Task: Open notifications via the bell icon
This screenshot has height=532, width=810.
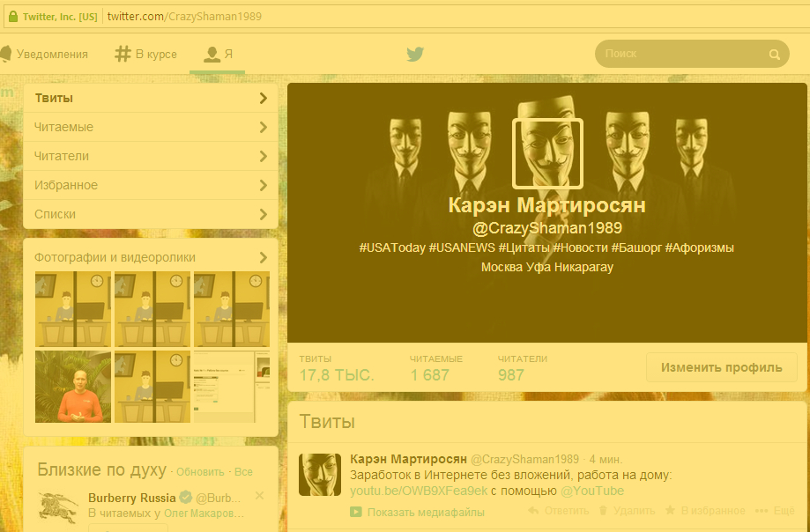Action: pos(6,54)
